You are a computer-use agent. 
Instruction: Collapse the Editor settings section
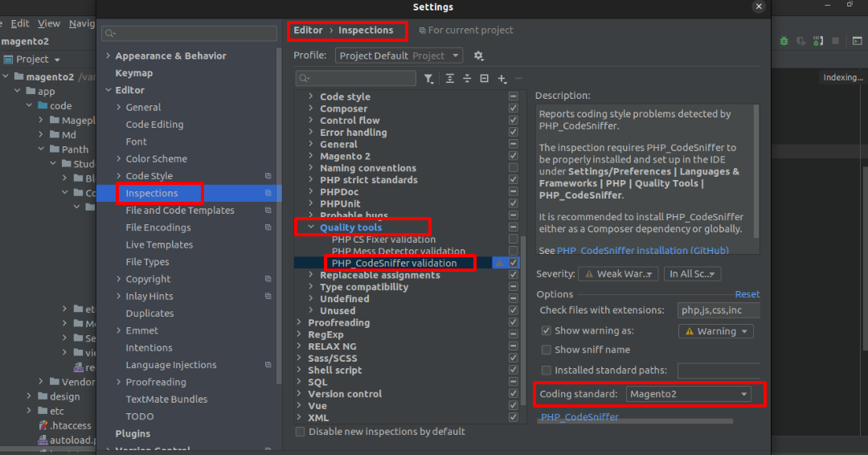(x=108, y=90)
